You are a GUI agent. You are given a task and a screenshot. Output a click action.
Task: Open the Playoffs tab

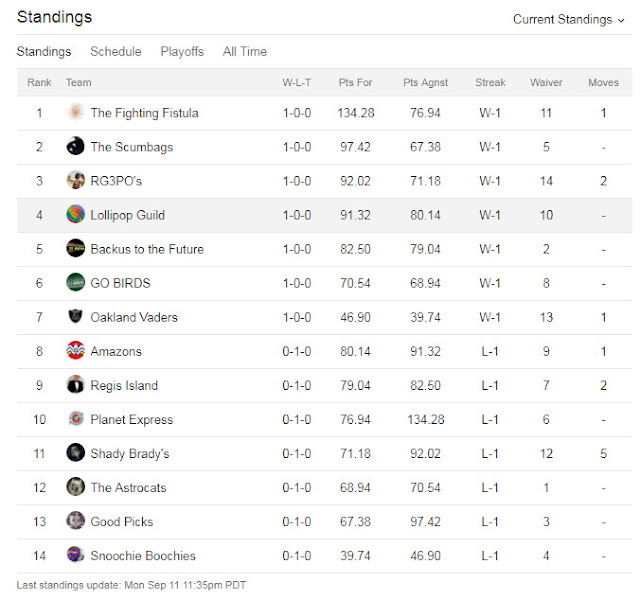pos(182,52)
